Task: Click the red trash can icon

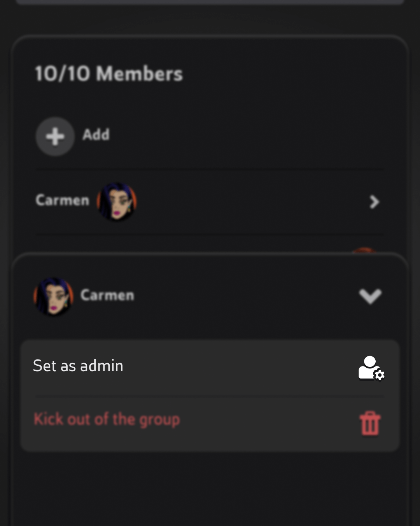Action: pyautogui.click(x=370, y=424)
